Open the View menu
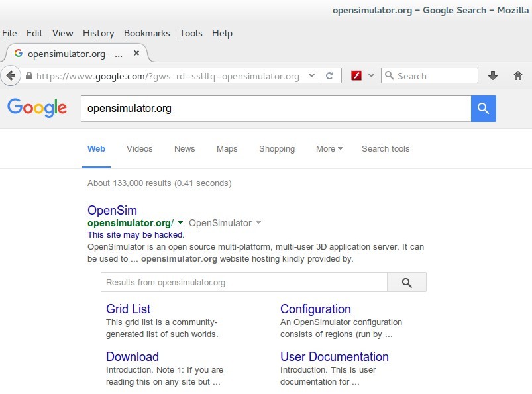The width and height of the screenshot is (532, 394). 62,33
